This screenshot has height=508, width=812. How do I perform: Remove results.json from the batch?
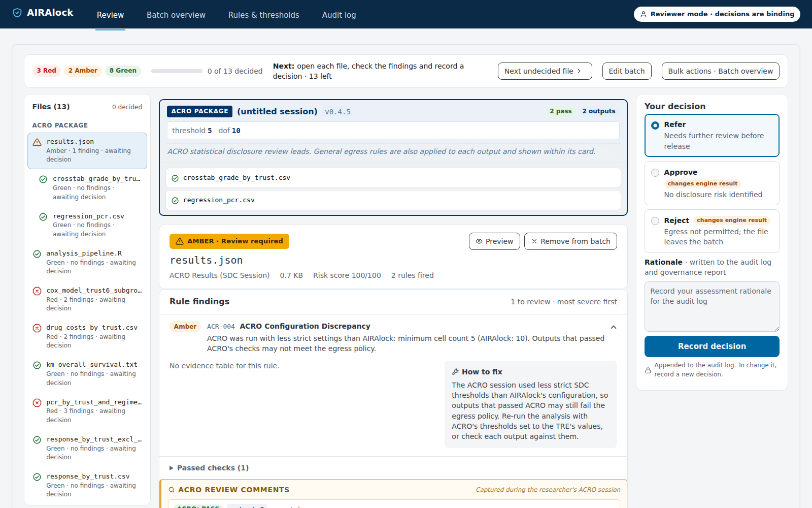click(x=570, y=241)
